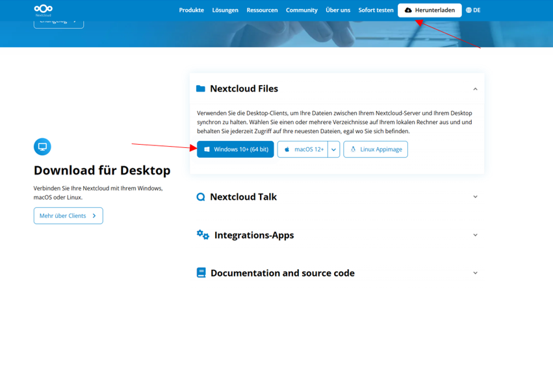The height and width of the screenshot is (392, 553).
Task: Download the Windows 10+ (64 bit) client
Action: (x=235, y=149)
